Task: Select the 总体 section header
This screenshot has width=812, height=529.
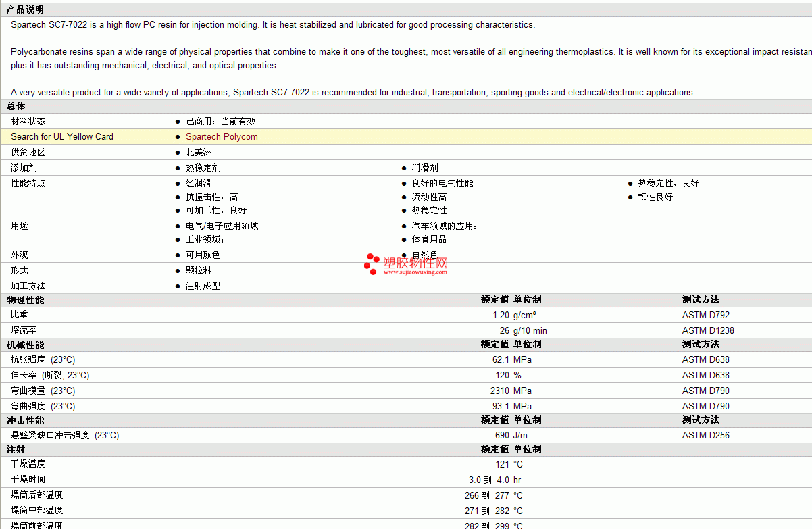Action: [16, 106]
